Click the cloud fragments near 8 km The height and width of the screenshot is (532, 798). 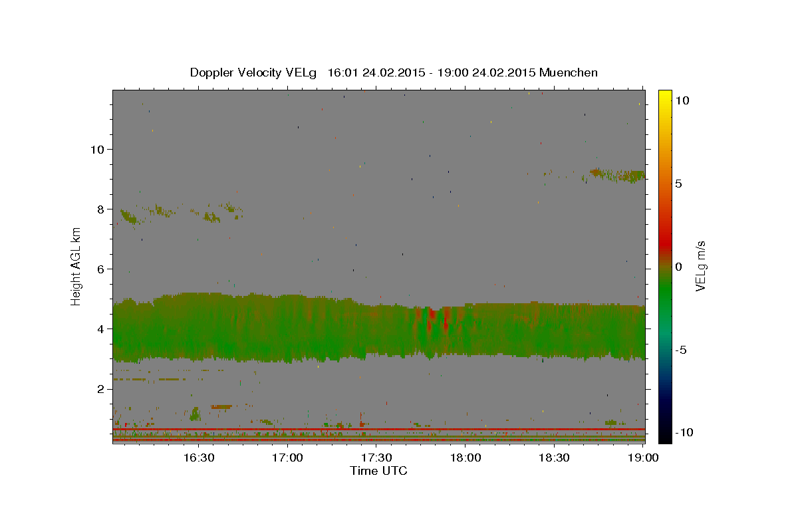[181, 213]
